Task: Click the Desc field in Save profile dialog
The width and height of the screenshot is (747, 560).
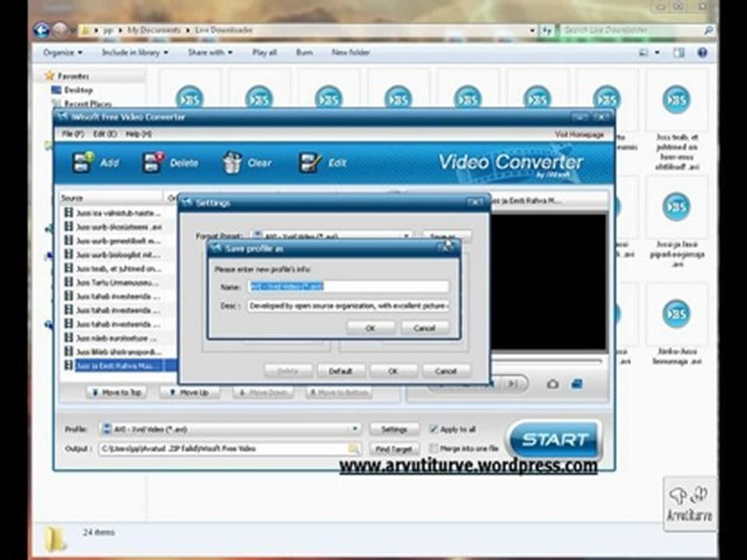Action: point(349,306)
